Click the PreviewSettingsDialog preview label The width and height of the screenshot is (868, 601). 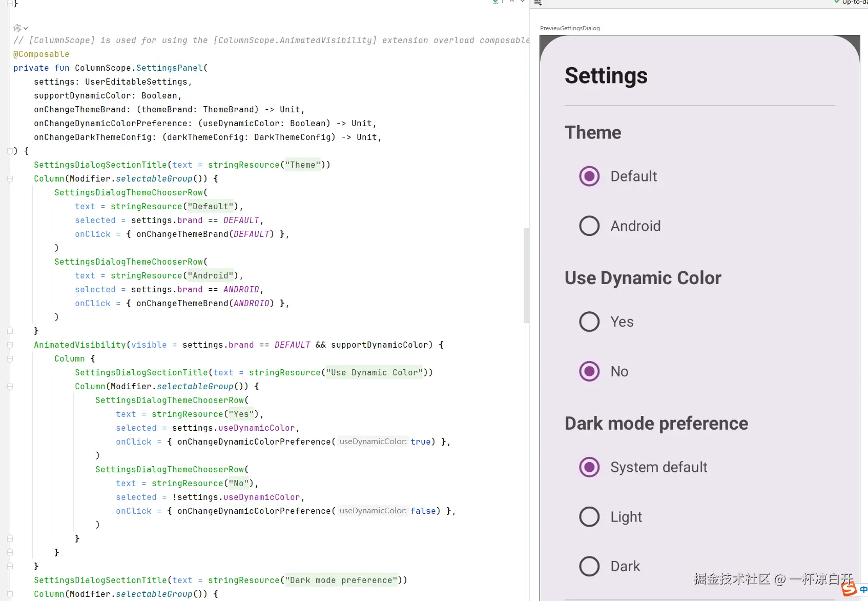(x=570, y=28)
